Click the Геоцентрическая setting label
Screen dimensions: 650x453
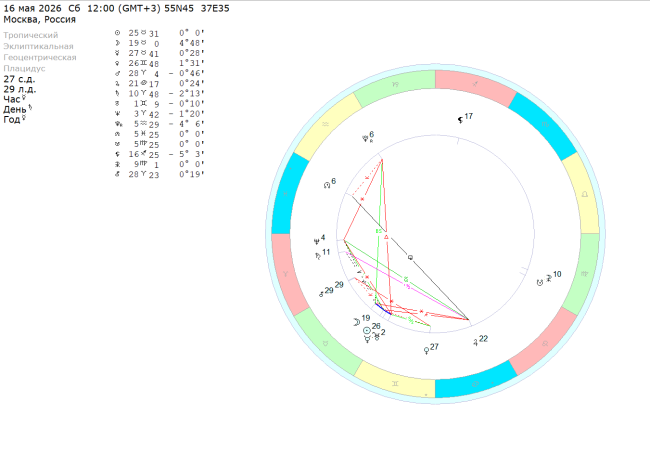[x=40, y=57]
